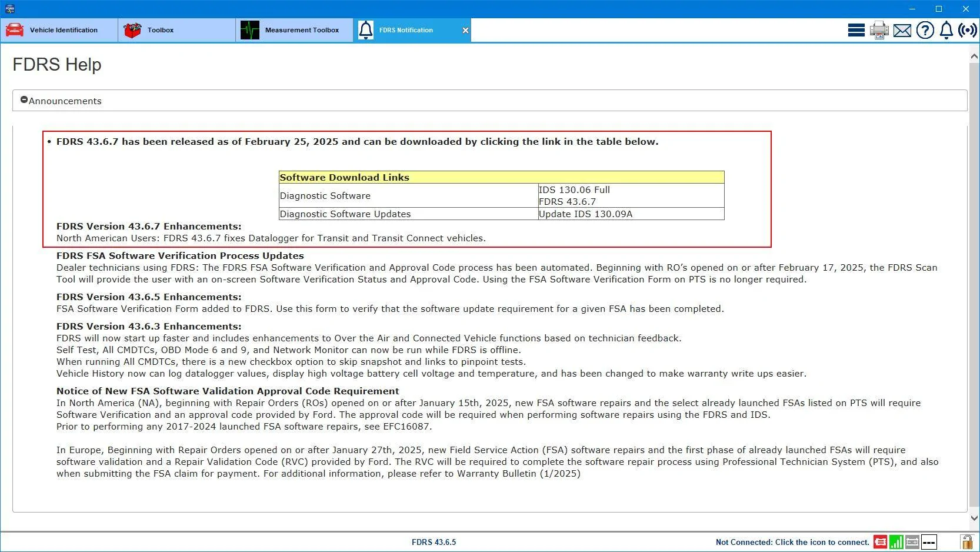Click the scrollbar down arrow
The height and width of the screenshot is (552, 980).
pyautogui.click(x=974, y=518)
